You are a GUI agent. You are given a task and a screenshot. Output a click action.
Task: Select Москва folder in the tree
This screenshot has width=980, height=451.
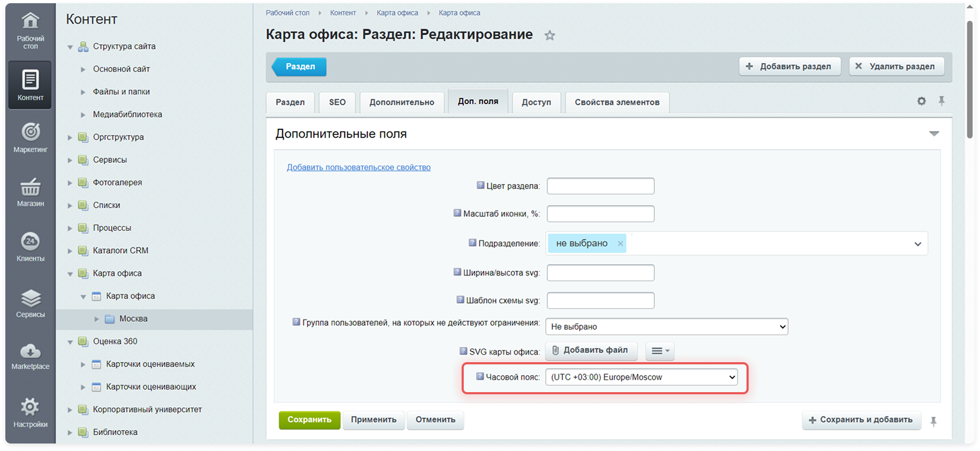coord(133,319)
